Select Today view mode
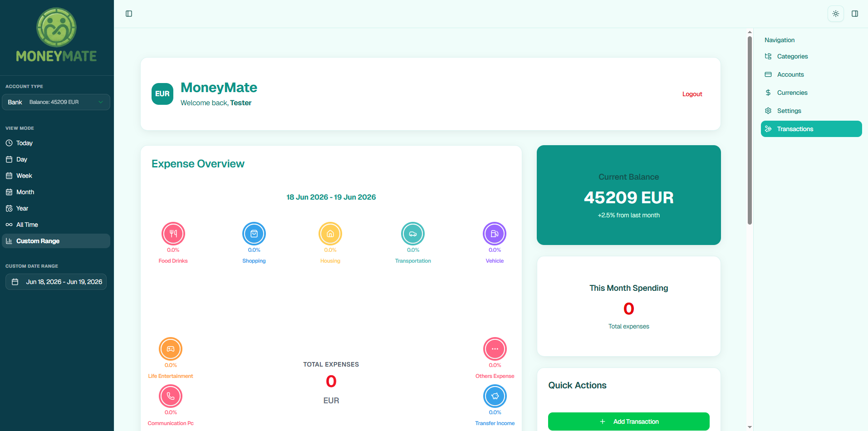Screen dimensions: 868x431 56,143
